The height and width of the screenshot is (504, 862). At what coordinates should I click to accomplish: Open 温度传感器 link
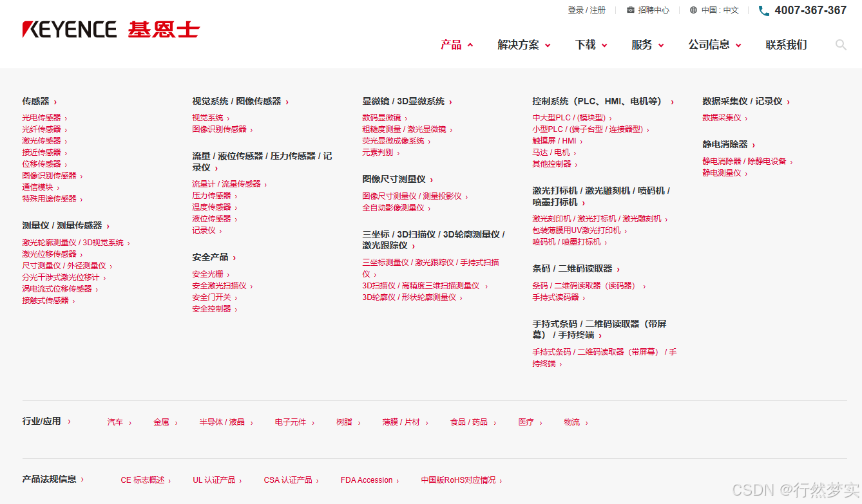pos(215,207)
